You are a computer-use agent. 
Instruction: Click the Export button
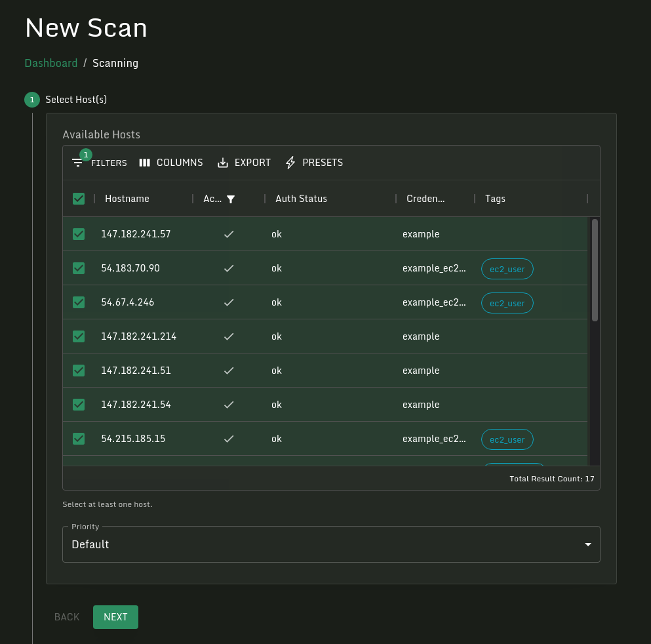click(244, 163)
